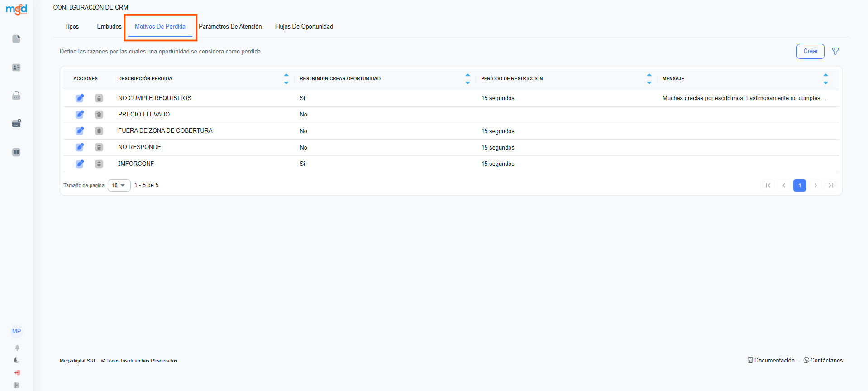The image size is (868, 391).
Task: Edit the NO RESPONDE loss reason
Action: 80,147
